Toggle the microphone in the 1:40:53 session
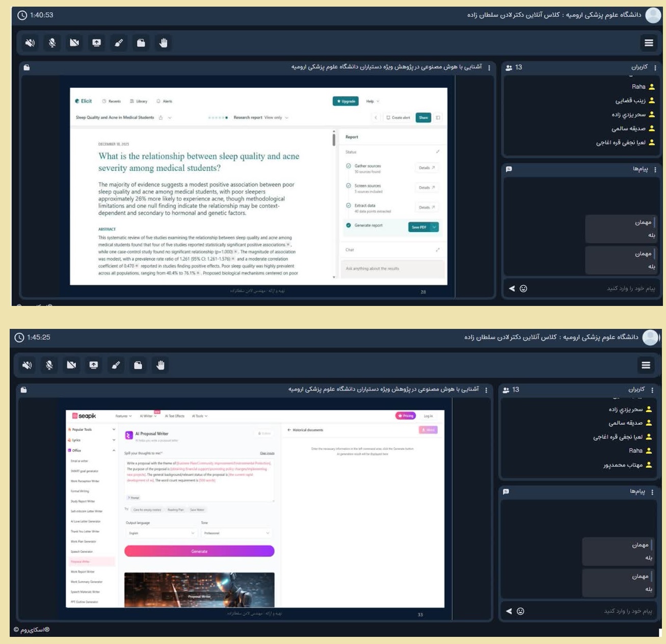The height and width of the screenshot is (644, 666). [52, 43]
